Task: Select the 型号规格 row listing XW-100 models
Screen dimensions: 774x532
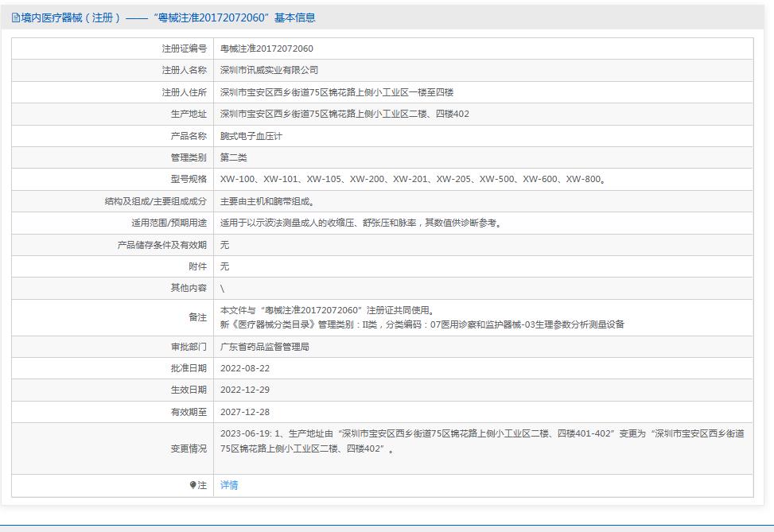Action: (x=398, y=179)
